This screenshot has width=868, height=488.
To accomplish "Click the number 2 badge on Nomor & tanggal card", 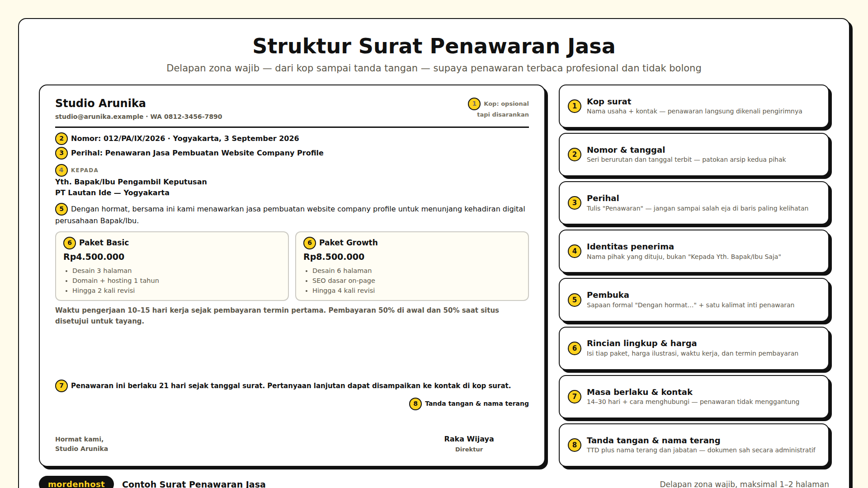I will 575,155.
